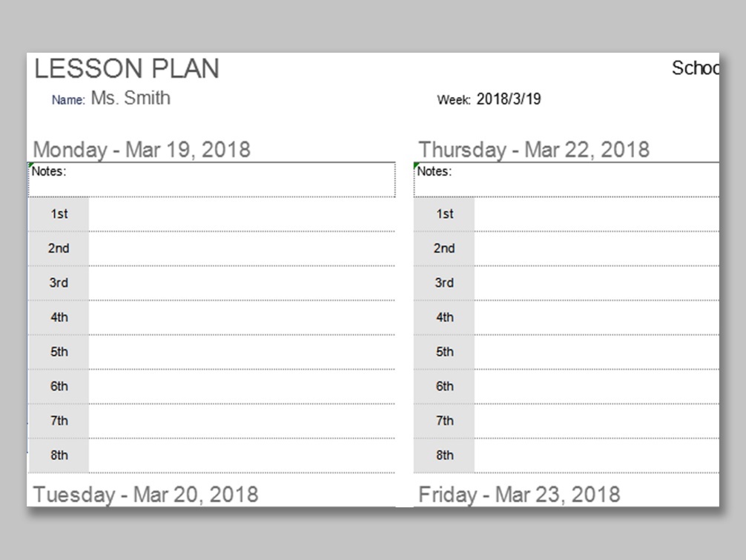Select the empty Thursday 5th period entry cell
The image size is (746, 560).
(x=595, y=352)
